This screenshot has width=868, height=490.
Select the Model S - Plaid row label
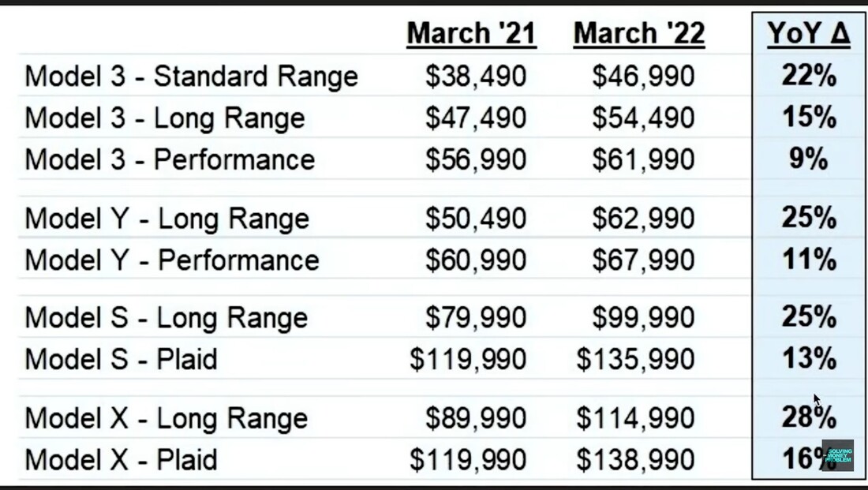point(121,360)
